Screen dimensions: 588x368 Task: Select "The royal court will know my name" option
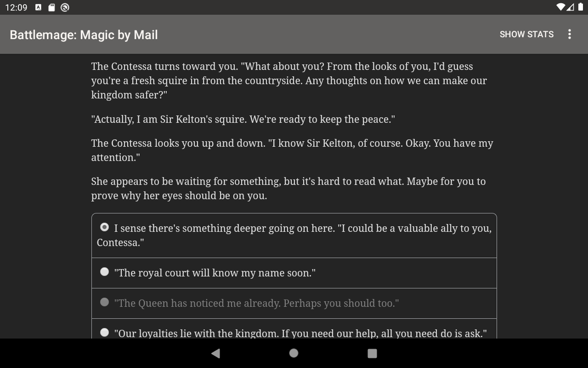click(294, 273)
